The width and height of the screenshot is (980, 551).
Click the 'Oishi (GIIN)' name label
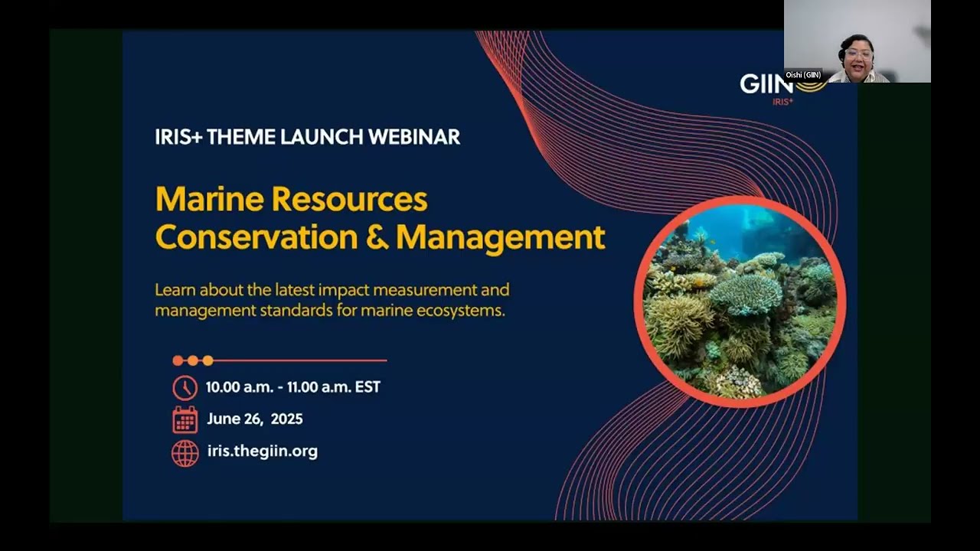(x=803, y=75)
